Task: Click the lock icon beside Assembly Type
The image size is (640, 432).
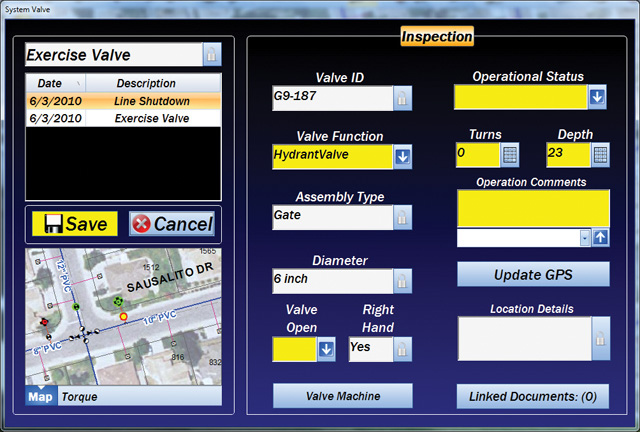Action: coord(401,216)
